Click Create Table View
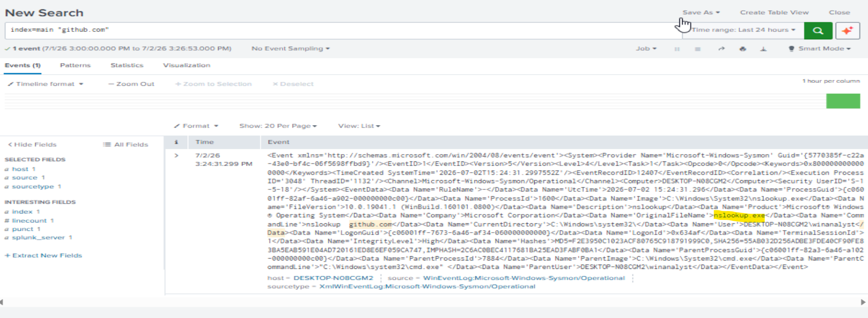Screen dimensions: 868x318 point(774,12)
